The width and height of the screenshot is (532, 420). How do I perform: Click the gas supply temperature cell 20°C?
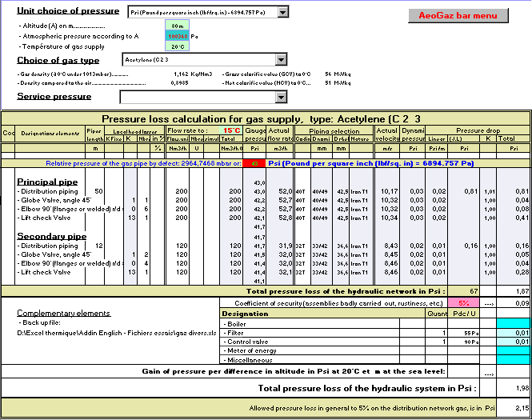point(177,46)
